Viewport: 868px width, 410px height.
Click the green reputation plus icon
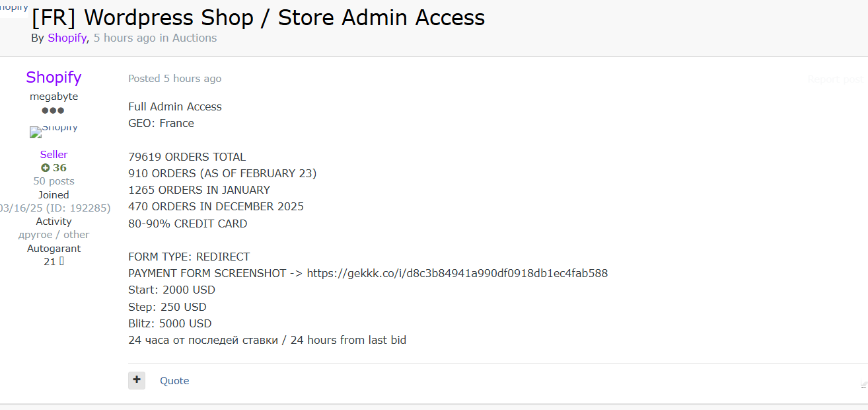[46, 168]
